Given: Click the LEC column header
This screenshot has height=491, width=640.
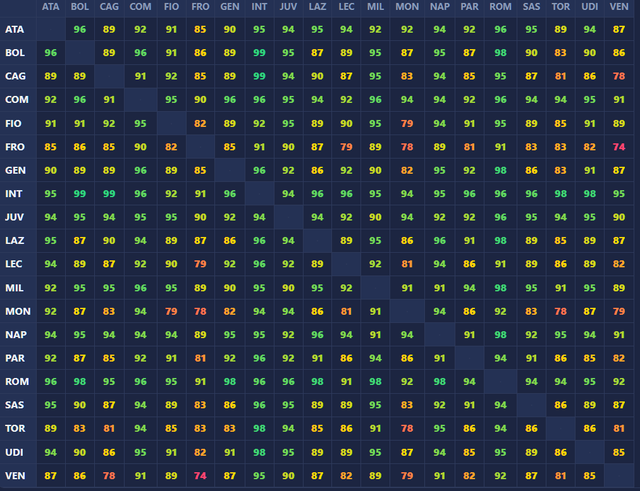Looking at the screenshot, I should 346,7.
